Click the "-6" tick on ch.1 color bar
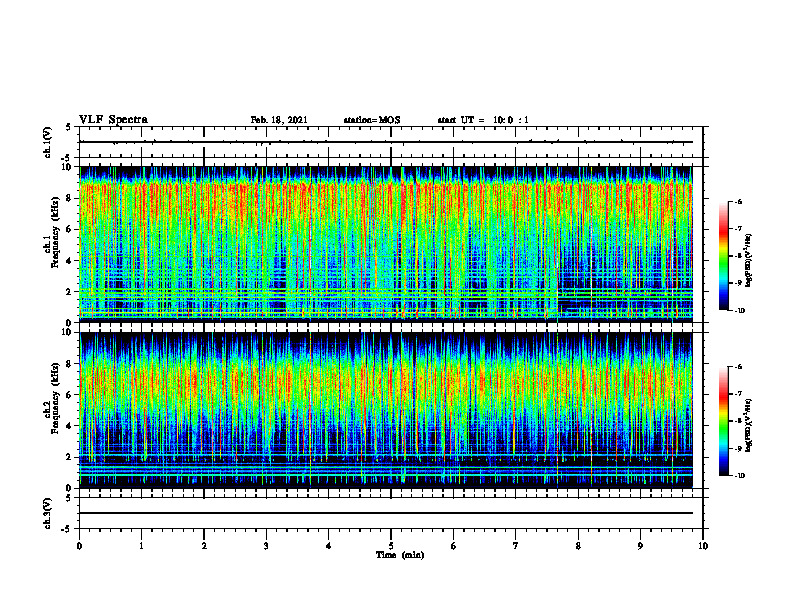The image size is (792, 612). coord(737,202)
